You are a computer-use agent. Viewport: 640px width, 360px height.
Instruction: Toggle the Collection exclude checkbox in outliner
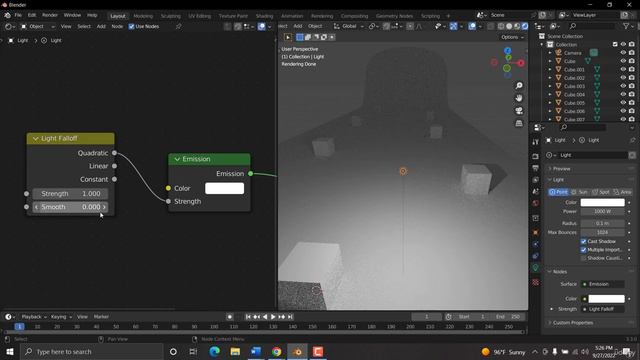tap(615, 44)
